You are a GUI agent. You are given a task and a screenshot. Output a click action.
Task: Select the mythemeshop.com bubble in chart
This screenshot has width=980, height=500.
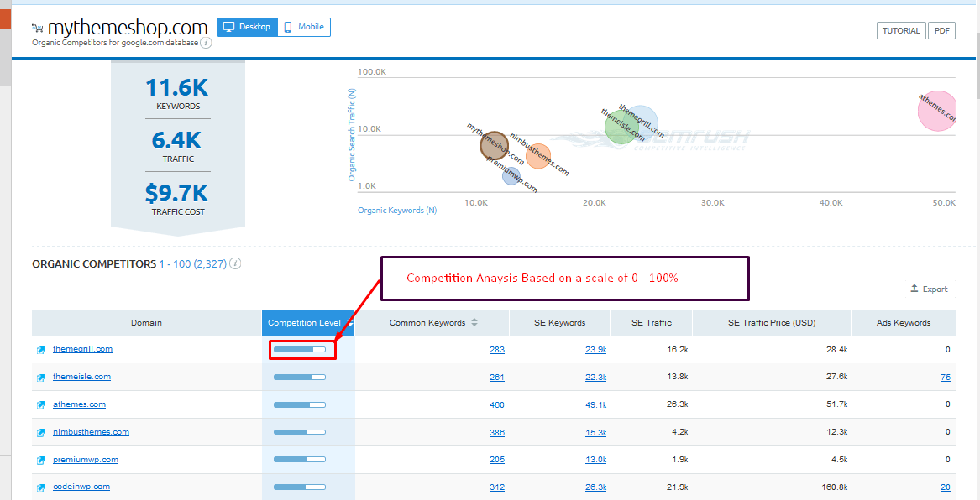(495, 145)
